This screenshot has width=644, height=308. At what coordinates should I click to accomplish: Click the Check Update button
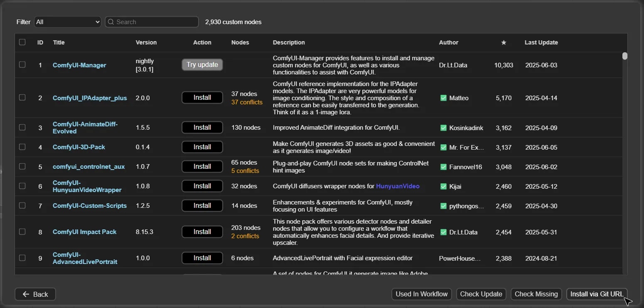pyautogui.click(x=481, y=294)
